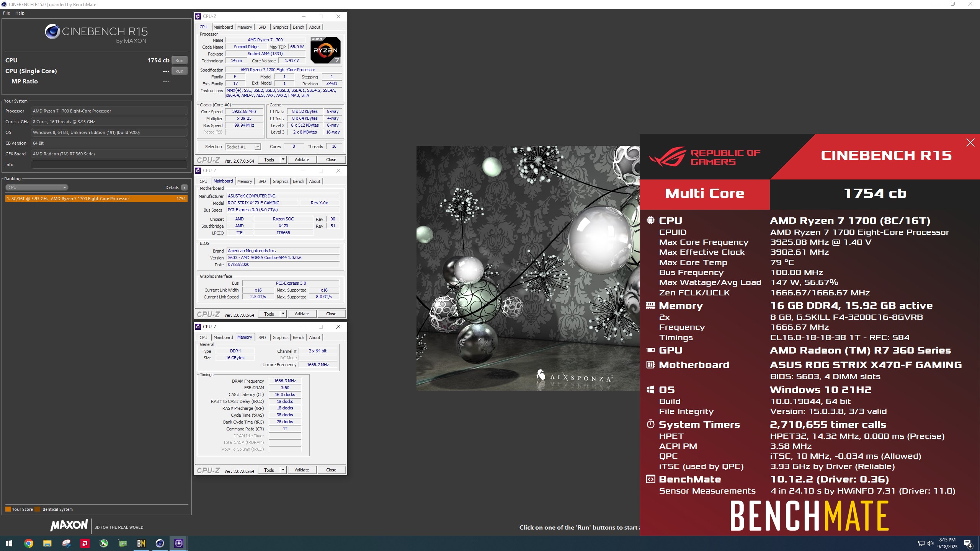Click the ROG STRIX X470-F GAMING model field
The image size is (980, 551).
point(262,203)
